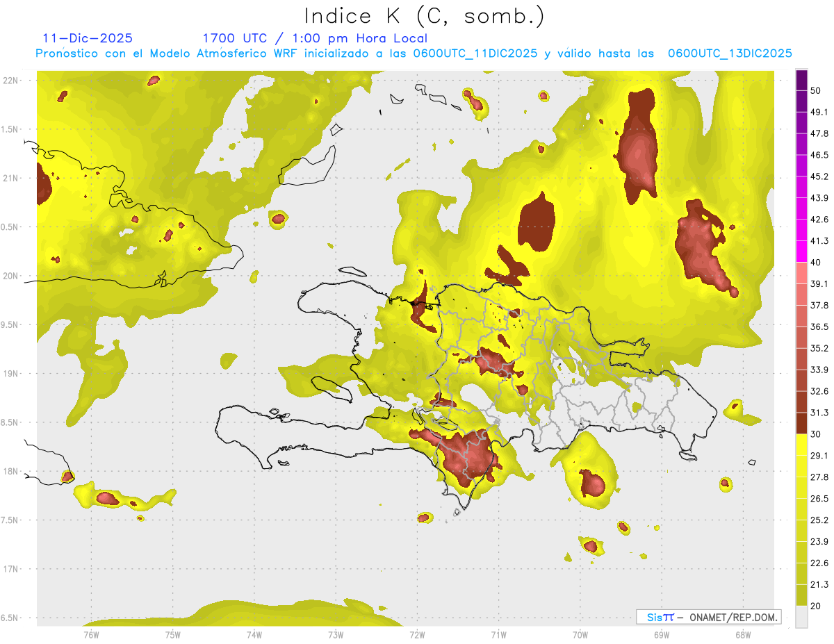Click the "36.5" color scale value

point(819,327)
